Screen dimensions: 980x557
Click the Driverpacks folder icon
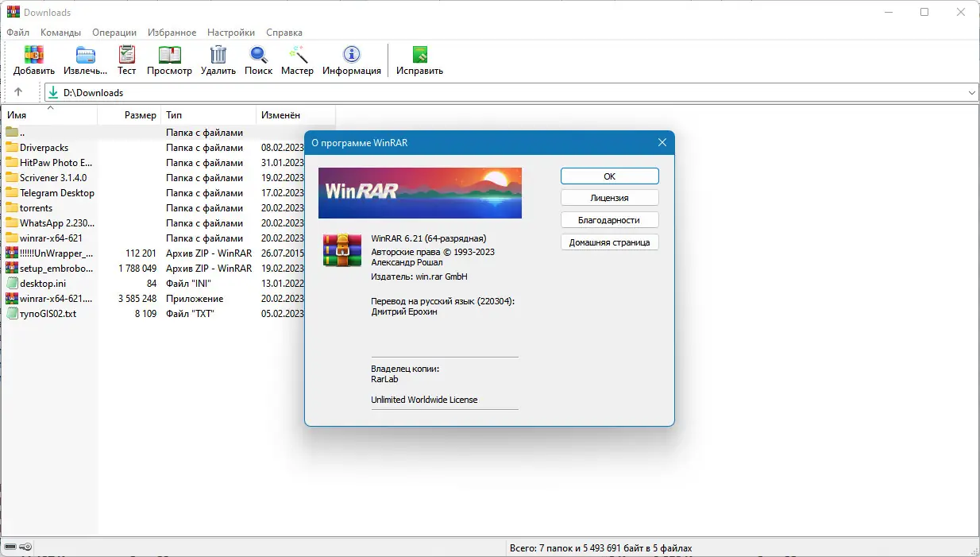pyautogui.click(x=12, y=148)
